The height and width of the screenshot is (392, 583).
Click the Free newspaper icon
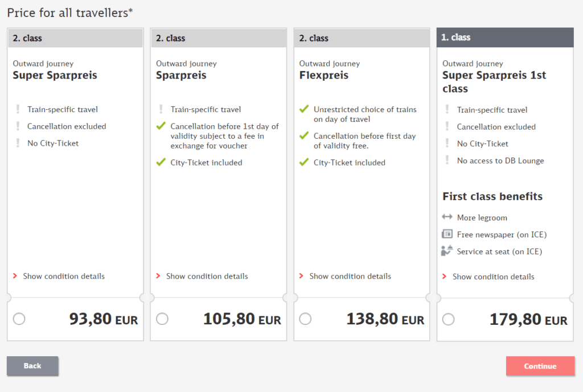447,234
